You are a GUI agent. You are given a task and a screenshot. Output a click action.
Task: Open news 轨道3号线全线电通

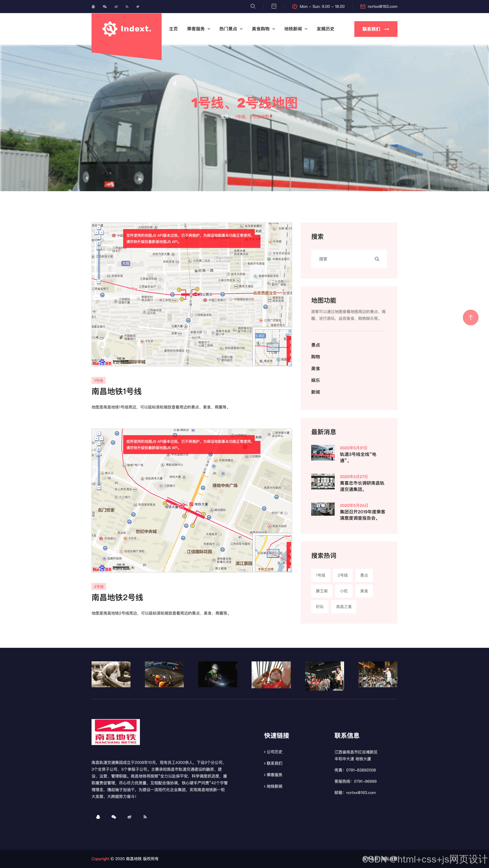tap(358, 457)
